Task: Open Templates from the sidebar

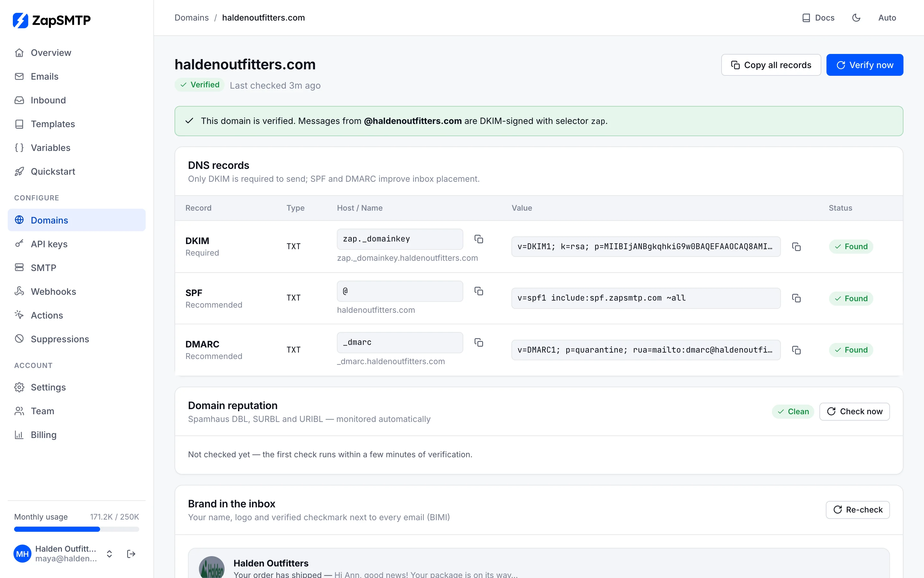Action: click(76, 124)
